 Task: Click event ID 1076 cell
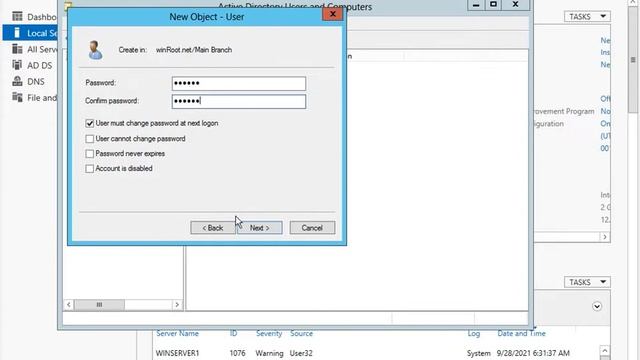click(x=237, y=353)
